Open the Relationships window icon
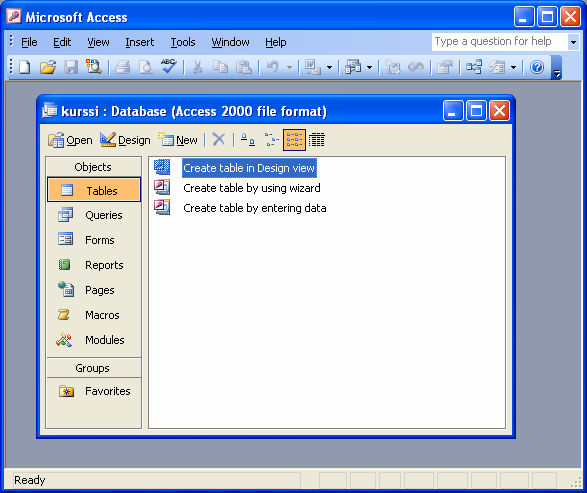587x493 pixels. [x=474, y=67]
